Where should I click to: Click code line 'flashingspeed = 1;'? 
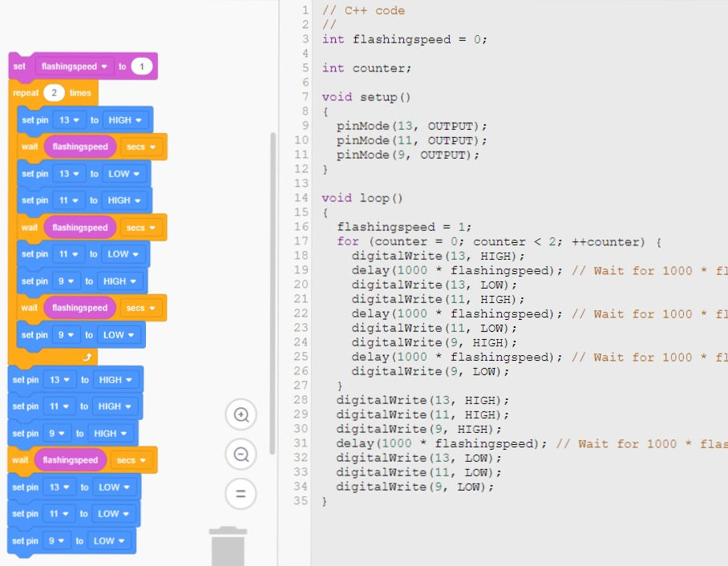coord(404,227)
